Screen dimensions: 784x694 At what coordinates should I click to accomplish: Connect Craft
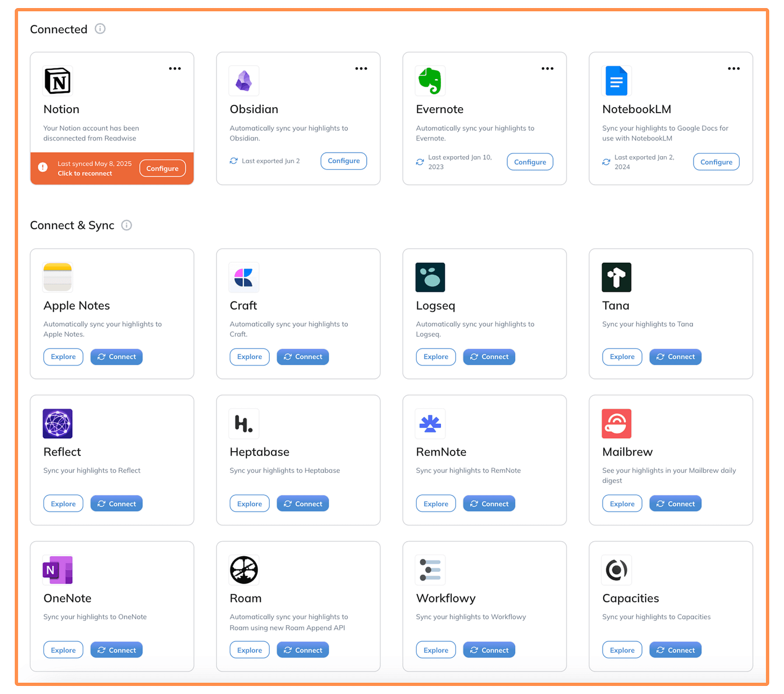pyautogui.click(x=303, y=357)
